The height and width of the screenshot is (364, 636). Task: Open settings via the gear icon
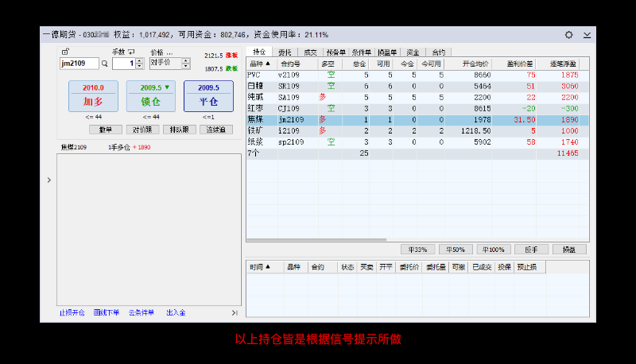568,35
